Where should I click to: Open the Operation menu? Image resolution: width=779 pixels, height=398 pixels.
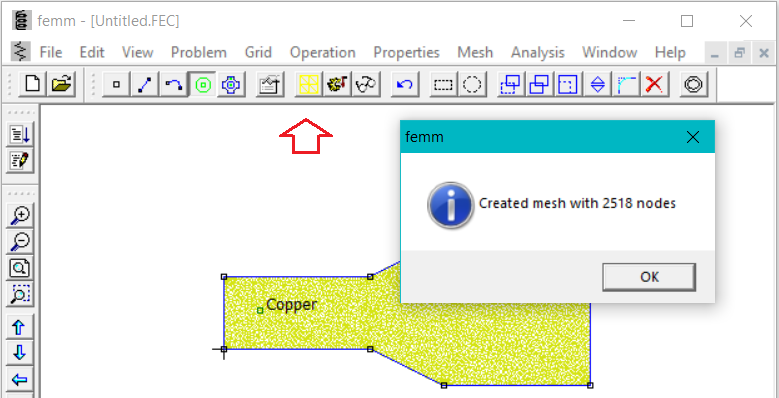322,53
